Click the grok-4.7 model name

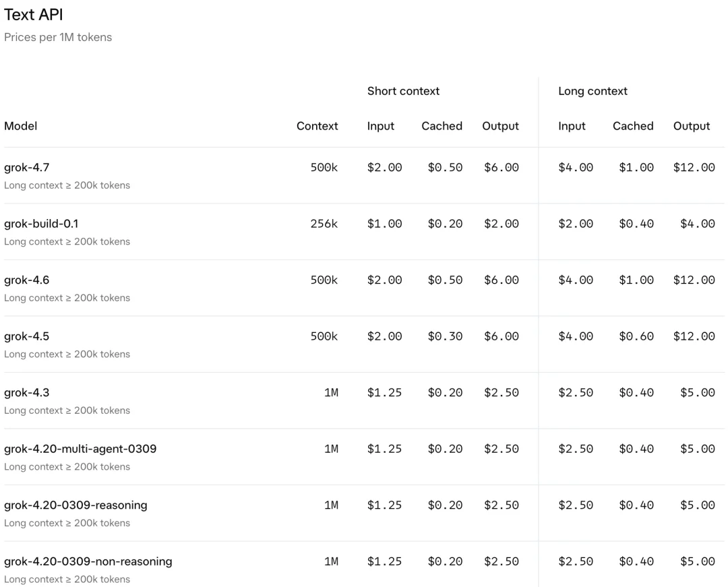pos(26,168)
